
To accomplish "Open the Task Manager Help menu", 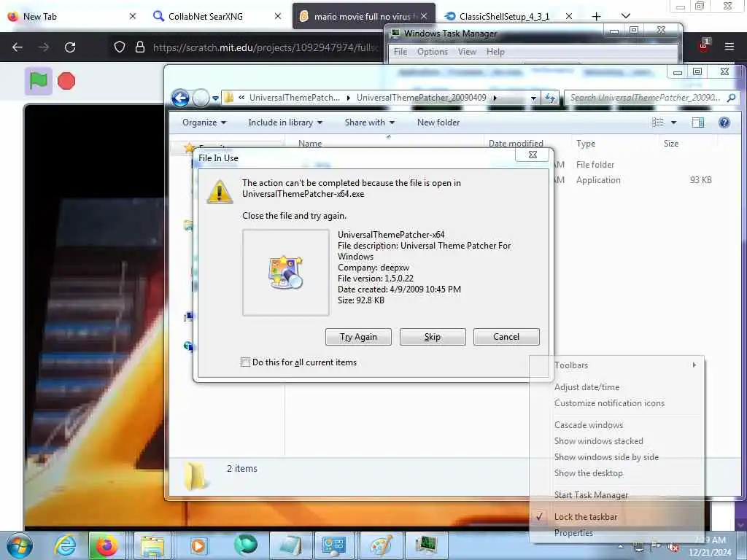I will [495, 52].
